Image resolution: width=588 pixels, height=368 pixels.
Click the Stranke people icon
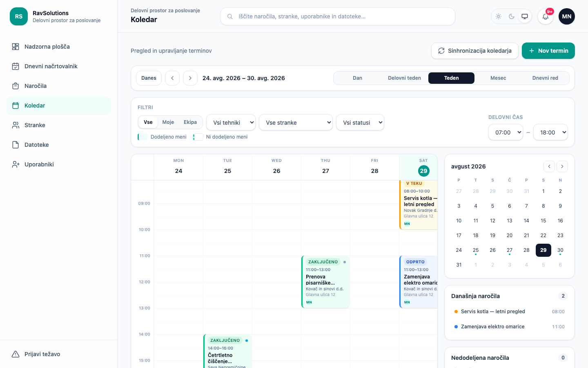click(16, 125)
